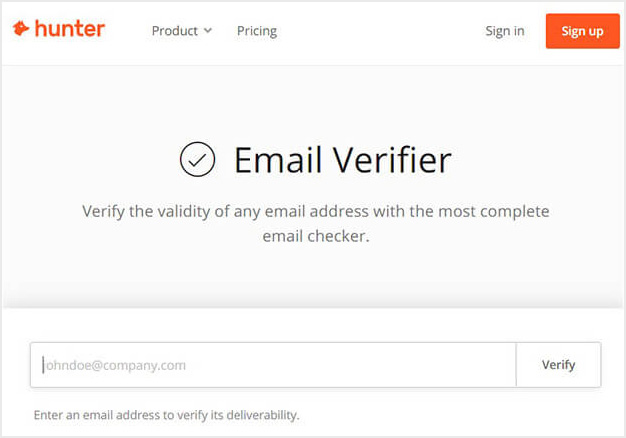The image size is (626, 438).
Task: Click the orange hunter fox logo icon
Action: (21, 29)
